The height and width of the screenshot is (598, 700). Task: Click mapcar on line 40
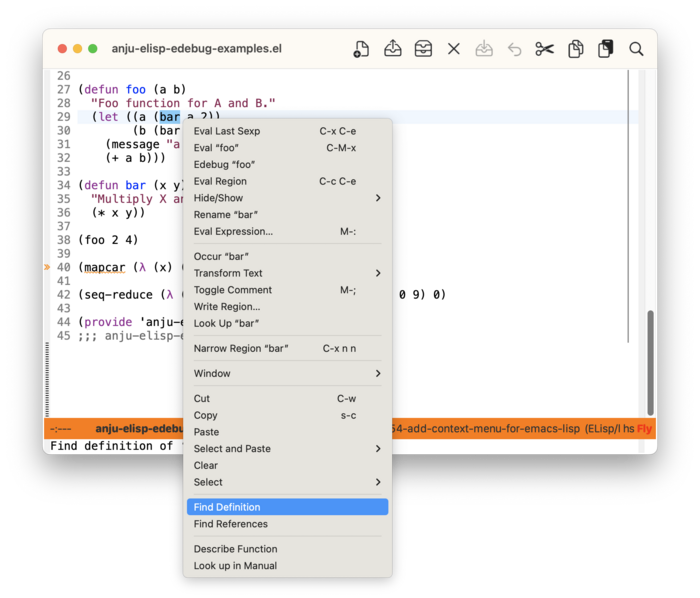pyautogui.click(x=105, y=267)
